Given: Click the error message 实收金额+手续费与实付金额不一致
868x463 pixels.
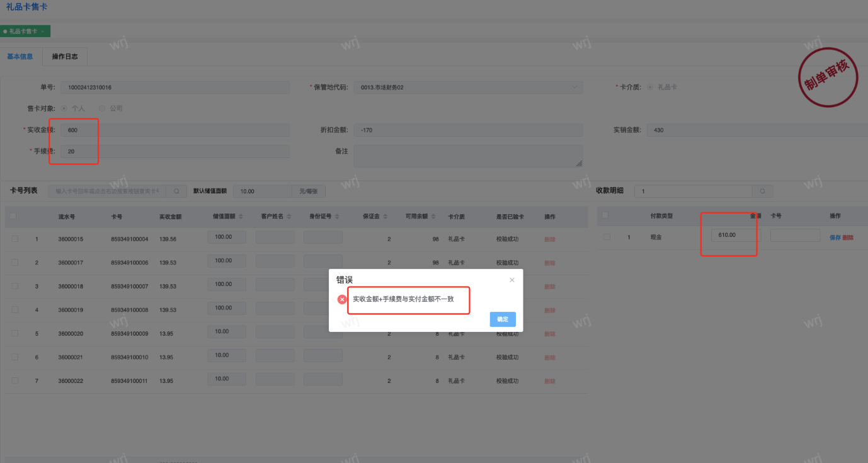Looking at the screenshot, I should [x=403, y=299].
